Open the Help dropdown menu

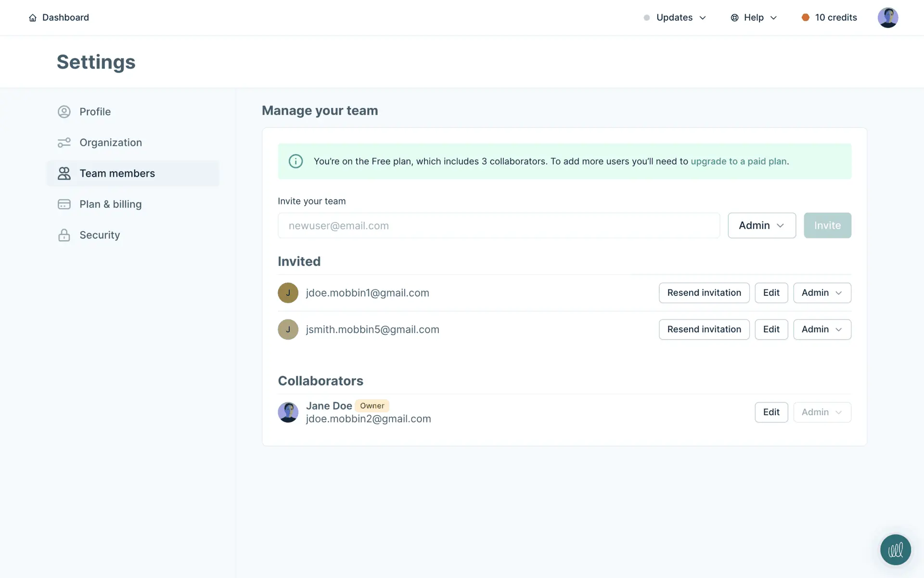[754, 18]
